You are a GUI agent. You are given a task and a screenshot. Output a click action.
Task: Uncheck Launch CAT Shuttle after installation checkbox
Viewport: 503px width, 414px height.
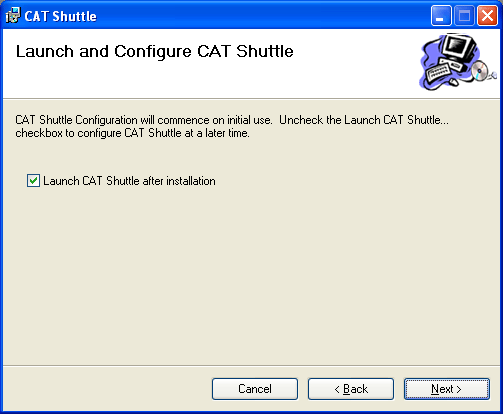33,181
